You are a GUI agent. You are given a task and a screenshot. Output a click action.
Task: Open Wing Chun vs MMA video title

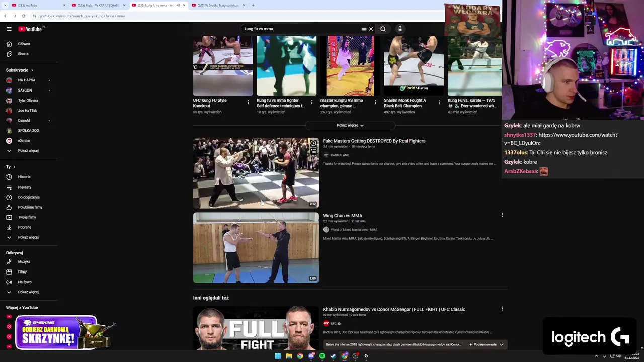pos(342,216)
